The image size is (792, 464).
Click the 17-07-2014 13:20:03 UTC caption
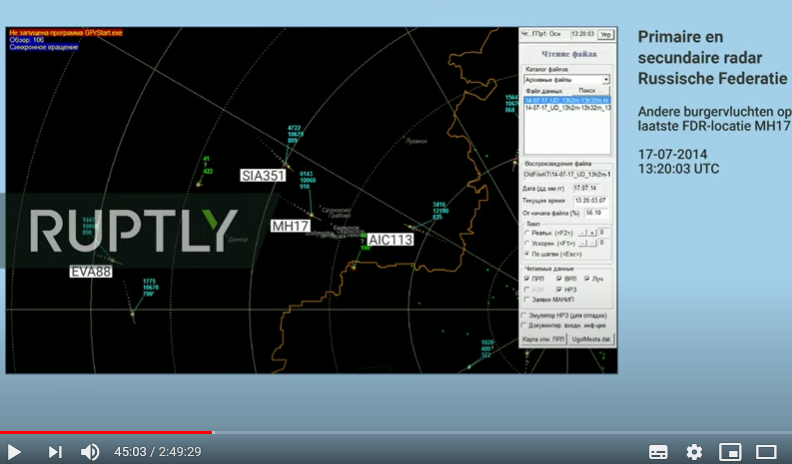point(678,162)
